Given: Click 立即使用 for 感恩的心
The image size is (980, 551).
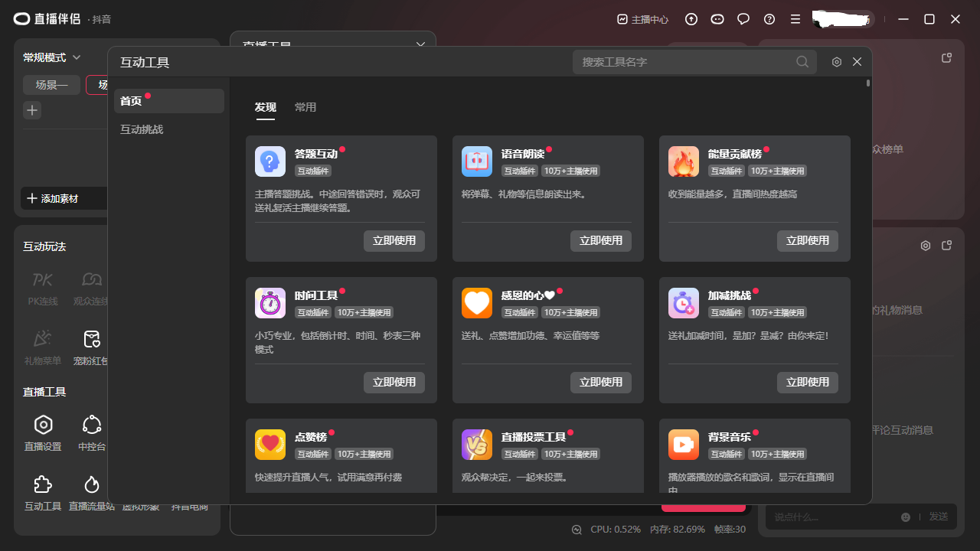Looking at the screenshot, I should (601, 382).
